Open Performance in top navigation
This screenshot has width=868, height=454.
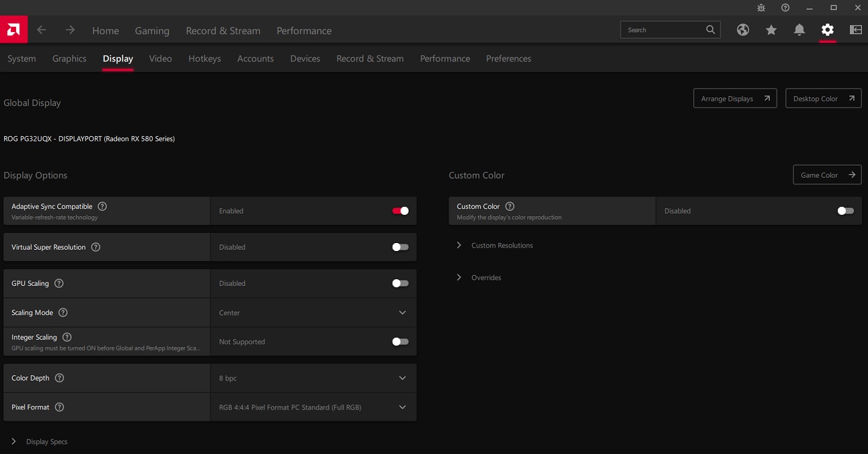coord(304,31)
